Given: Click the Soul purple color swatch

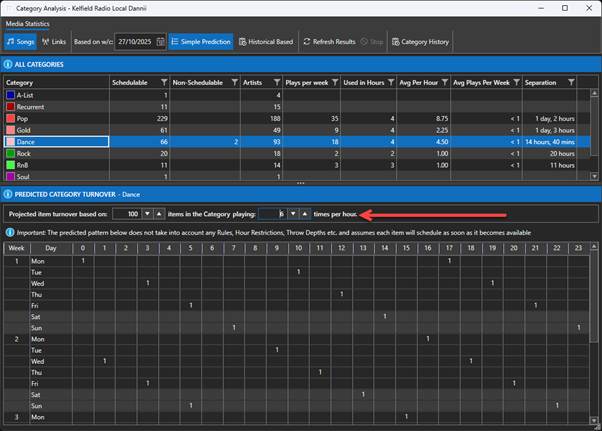Looking at the screenshot, I should tap(10, 177).
